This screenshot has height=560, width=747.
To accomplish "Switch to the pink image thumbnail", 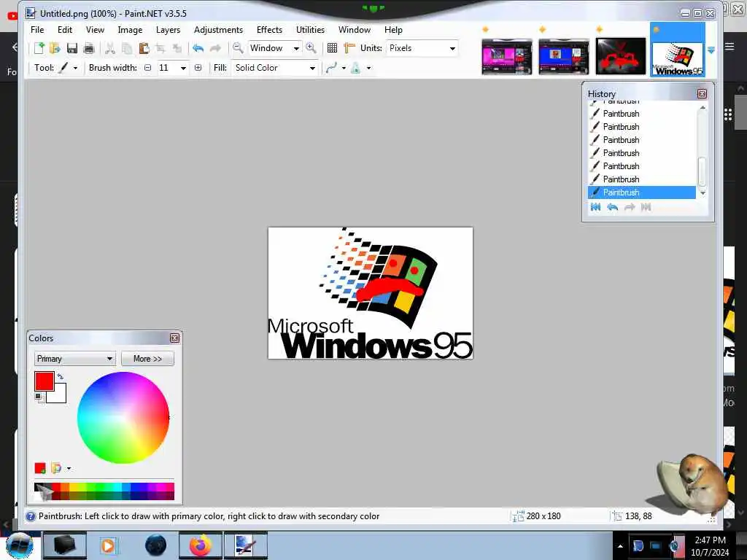I will [506, 57].
